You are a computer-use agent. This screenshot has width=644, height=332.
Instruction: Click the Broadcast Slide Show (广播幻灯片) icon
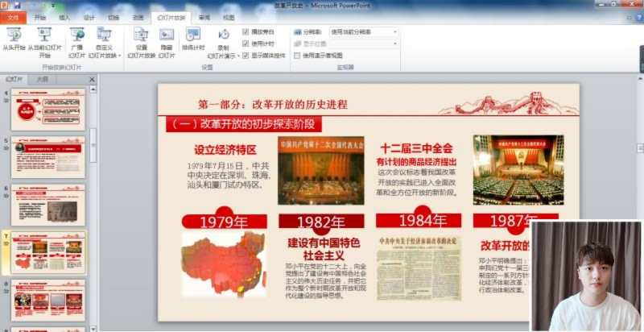coord(76,35)
